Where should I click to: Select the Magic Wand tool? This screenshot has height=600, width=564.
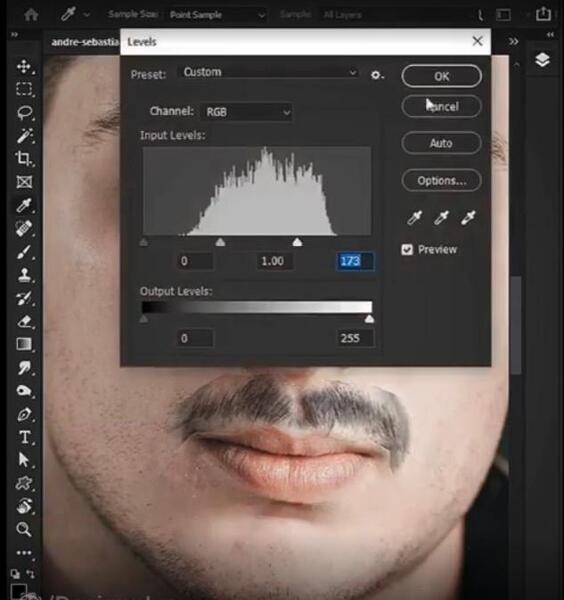[24, 135]
